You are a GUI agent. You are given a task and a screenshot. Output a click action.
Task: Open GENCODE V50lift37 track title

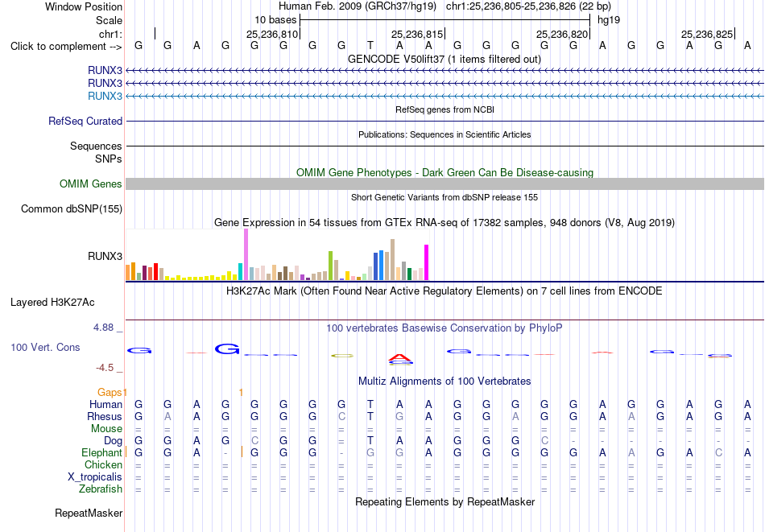pos(445,59)
